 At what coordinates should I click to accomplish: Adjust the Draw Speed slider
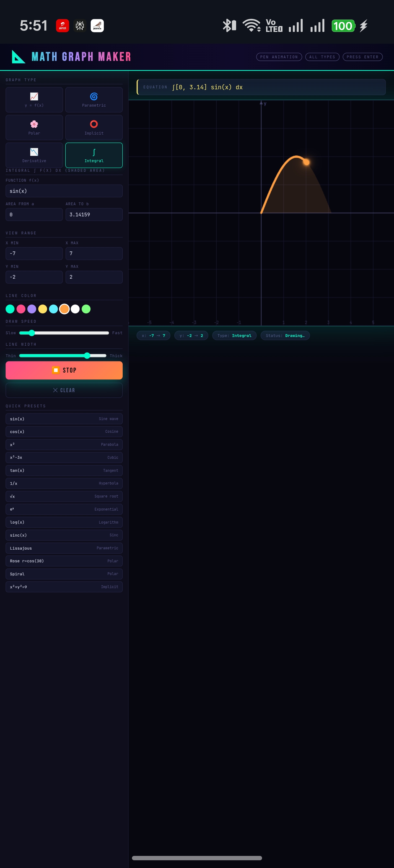64,333
